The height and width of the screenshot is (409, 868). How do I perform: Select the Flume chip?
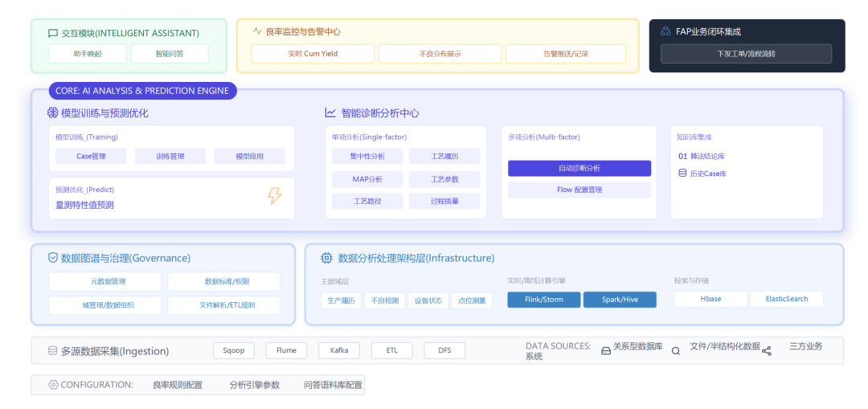pyautogui.click(x=286, y=350)
